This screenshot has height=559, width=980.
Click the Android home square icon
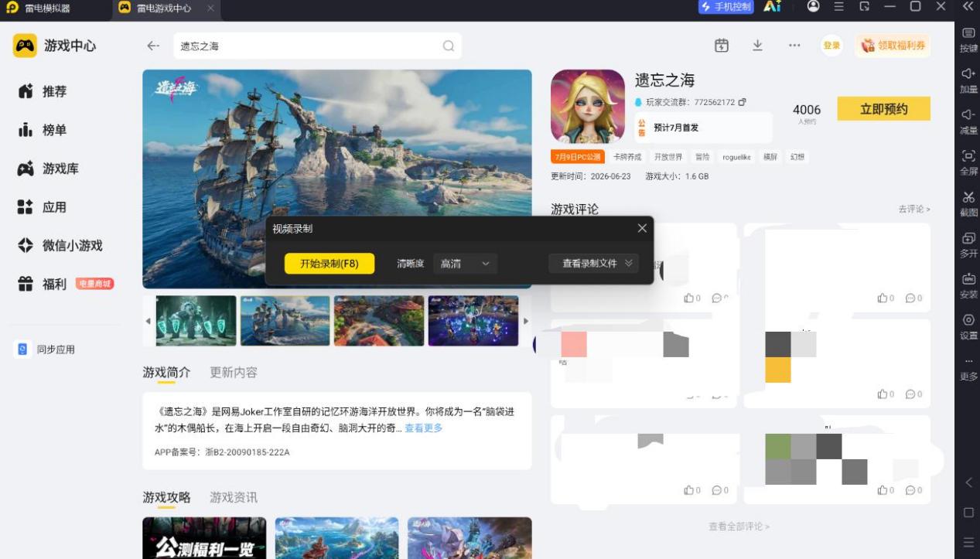pos(968,513)
